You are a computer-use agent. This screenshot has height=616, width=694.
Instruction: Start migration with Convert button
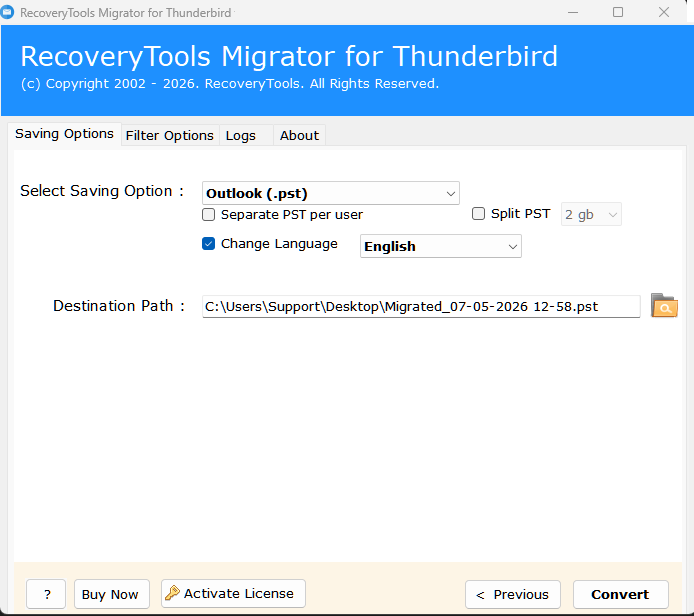point(621,595)
